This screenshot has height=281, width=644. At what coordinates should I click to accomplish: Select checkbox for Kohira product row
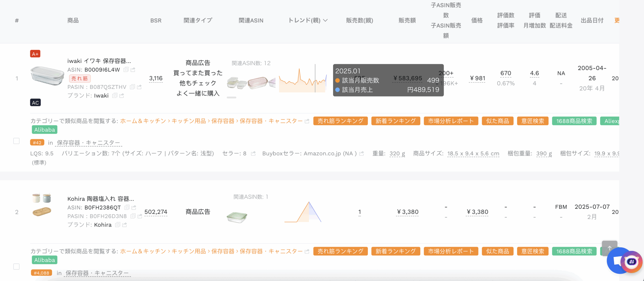coord(16,266)
